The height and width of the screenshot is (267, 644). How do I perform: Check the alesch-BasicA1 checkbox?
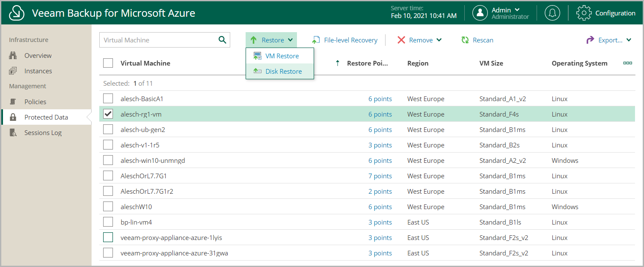click(x=108, y=99)
